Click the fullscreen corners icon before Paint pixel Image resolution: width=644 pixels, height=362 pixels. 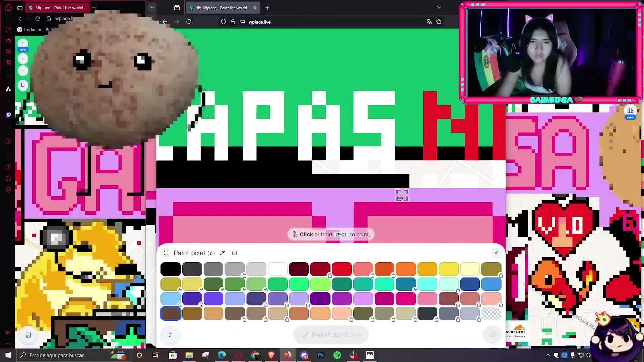coord(166,253)
